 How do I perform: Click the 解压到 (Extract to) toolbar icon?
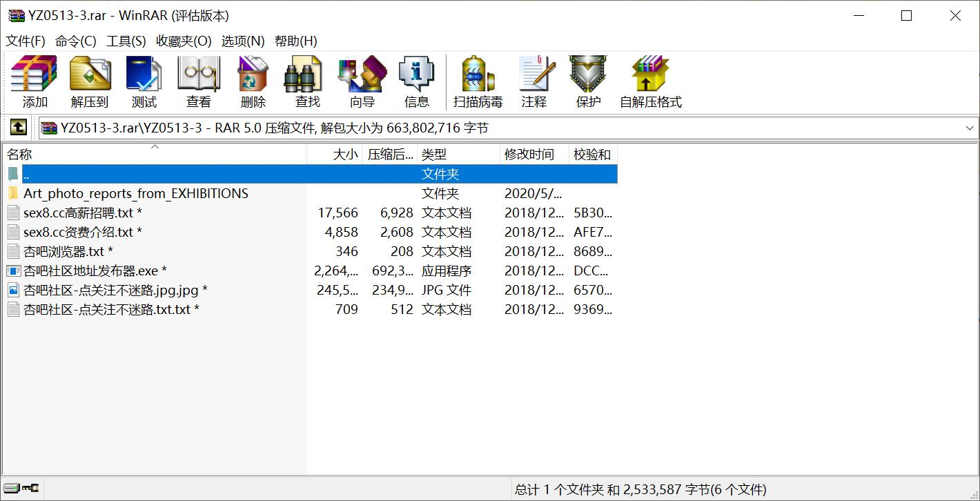90,74
